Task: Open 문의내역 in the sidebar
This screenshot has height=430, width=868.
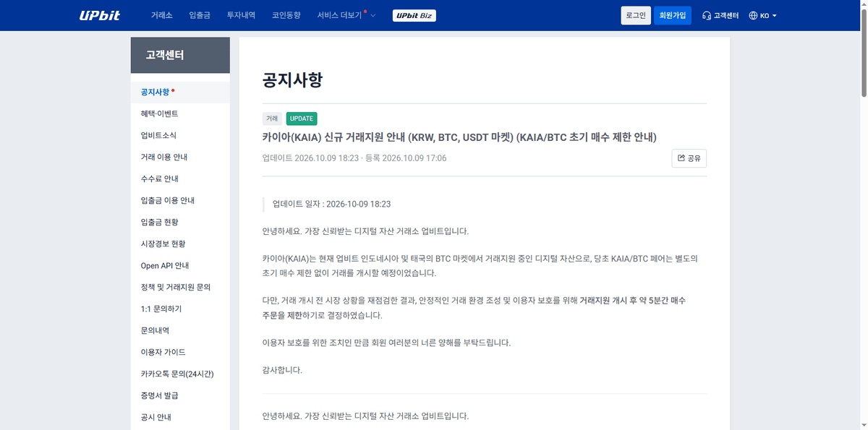Action: pos(180,330)
